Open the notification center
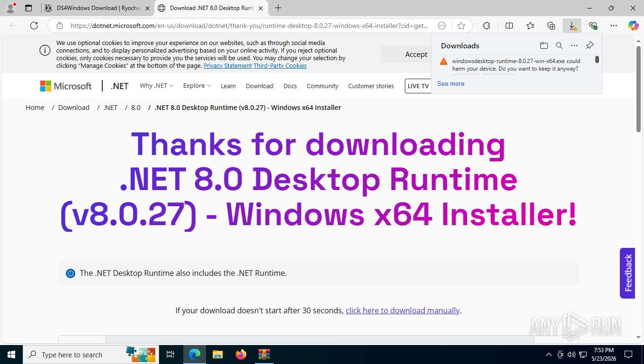 [628, 355]
